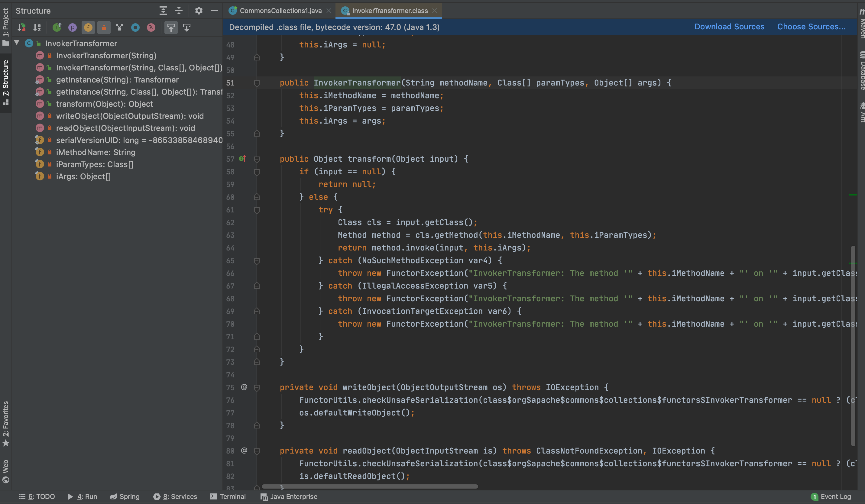Viewport: 865px width, 504px height.
Task: Open Structure panel settings gear
Action: tap(199, 11)
